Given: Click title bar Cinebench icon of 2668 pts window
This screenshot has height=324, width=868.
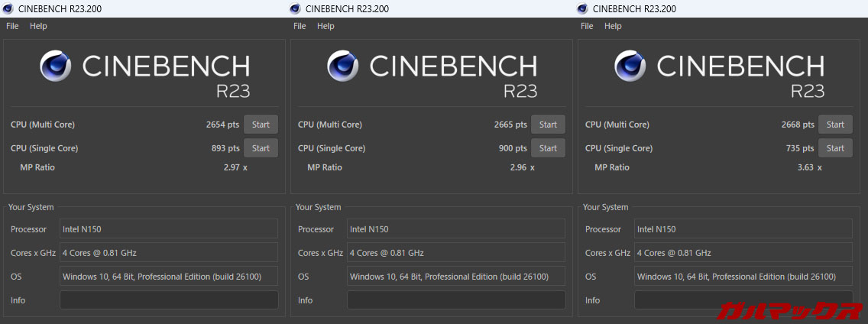Looking at the screenshot, I should click(582, 8).
